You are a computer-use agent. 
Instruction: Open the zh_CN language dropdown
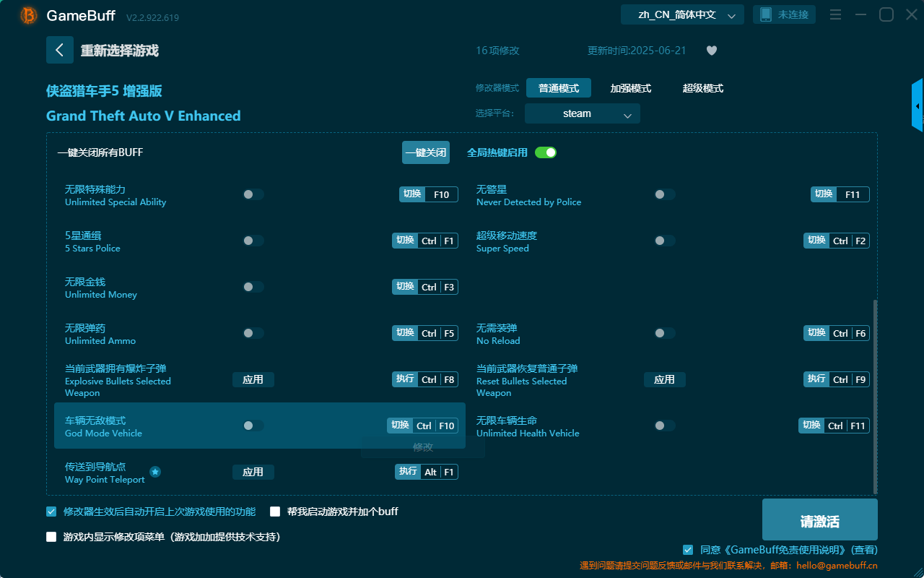[681, 14]
